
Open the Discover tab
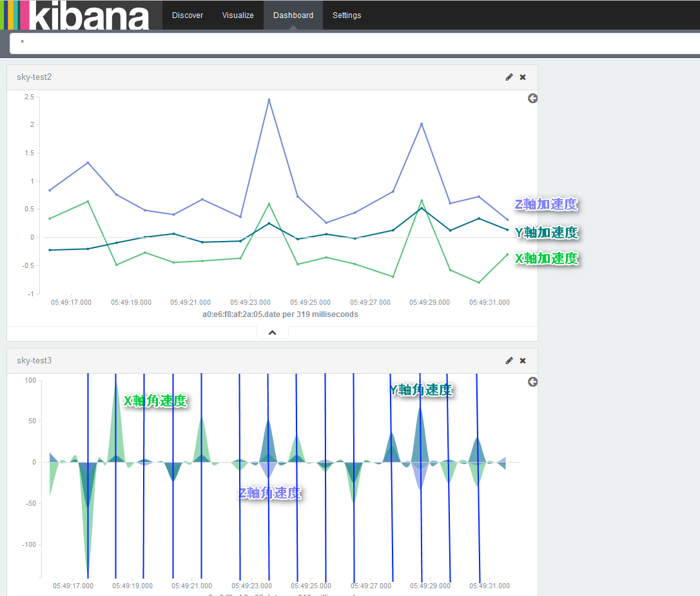click(x=188, y=15)
